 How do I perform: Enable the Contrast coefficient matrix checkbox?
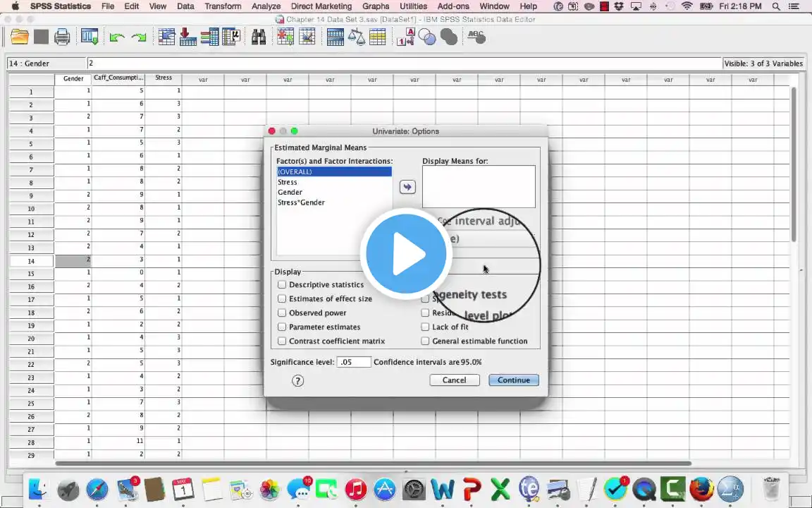tap(282, 341)
